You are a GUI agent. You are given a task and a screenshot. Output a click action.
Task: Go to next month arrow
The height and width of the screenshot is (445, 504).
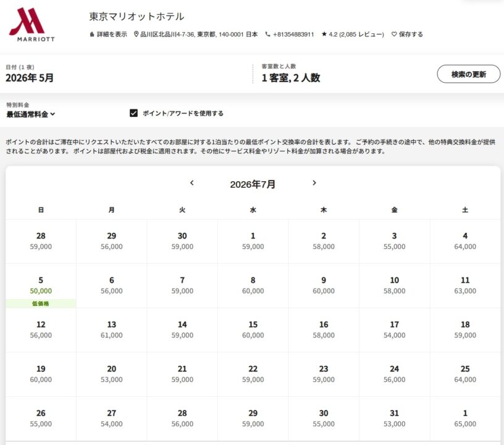pos(314,183)
